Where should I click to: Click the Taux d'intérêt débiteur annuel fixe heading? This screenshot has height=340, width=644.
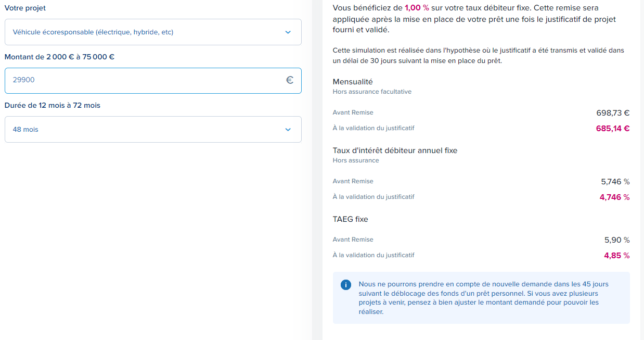coord(395,150)
